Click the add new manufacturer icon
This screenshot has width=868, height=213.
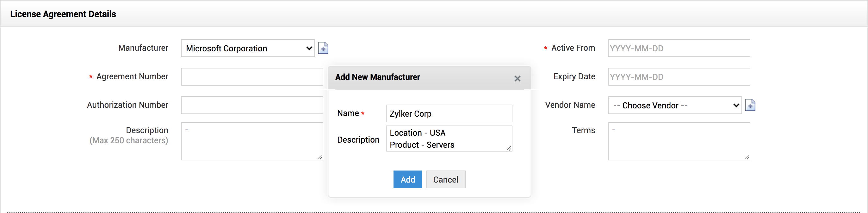(x=323, y=48)
